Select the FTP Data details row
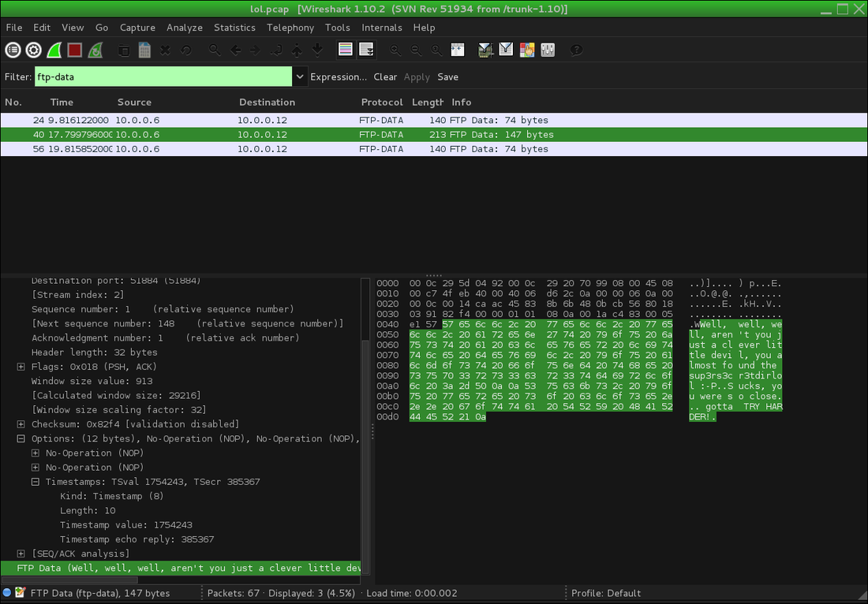The image size is (868, 604). coord(181,568)
